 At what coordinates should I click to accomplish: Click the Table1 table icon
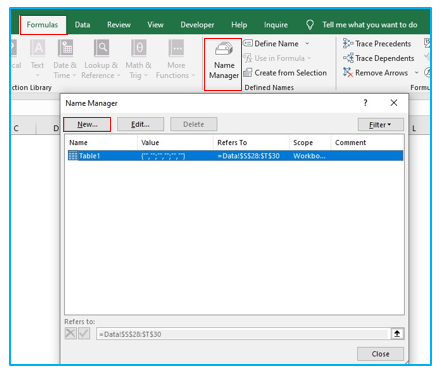click(x=73, y=156)
